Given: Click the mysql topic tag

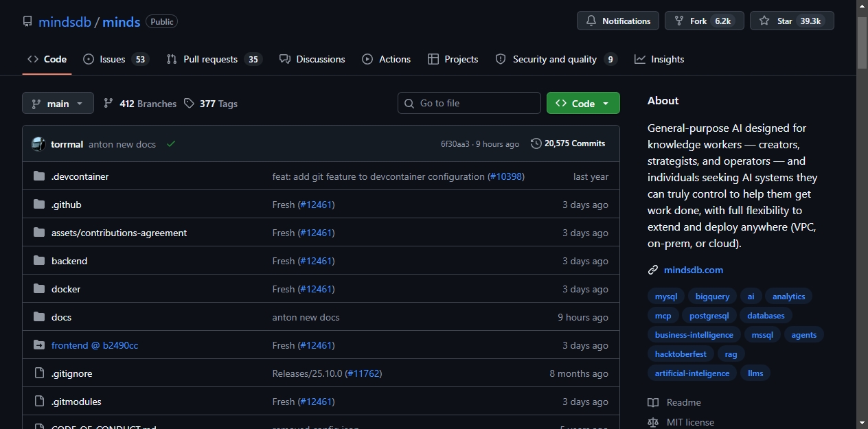Looking at the screenshot, I should pyautogui.click(x=666, y=297).
